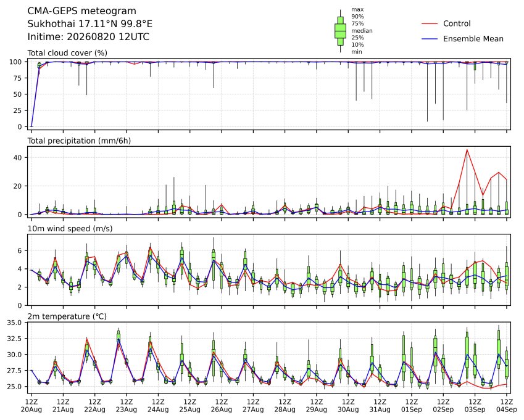Image resolution: width=524 pixels, height=420 pixels.
Task: Click the '12Z 01Sep' time axis label
Action: coord(412,406)
